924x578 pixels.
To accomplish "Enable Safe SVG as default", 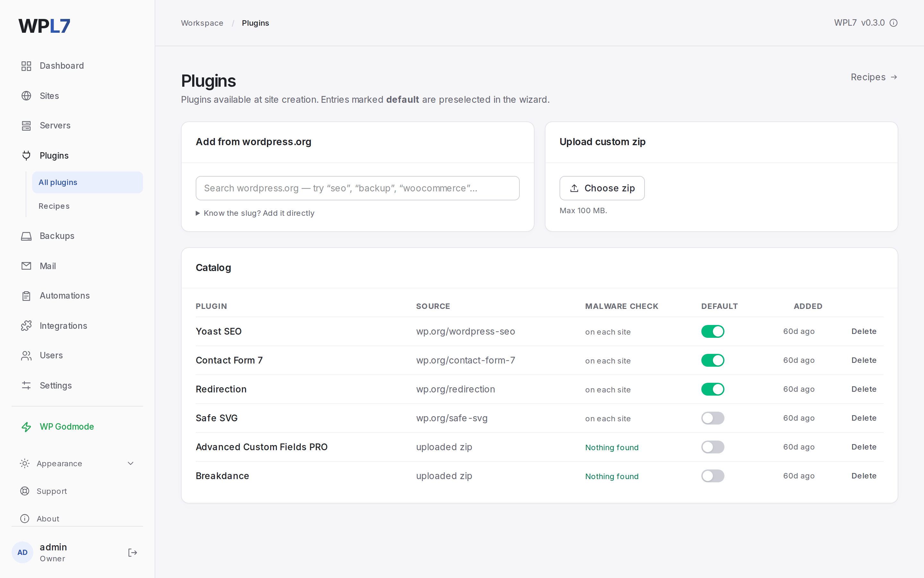I will click(713, 418).
